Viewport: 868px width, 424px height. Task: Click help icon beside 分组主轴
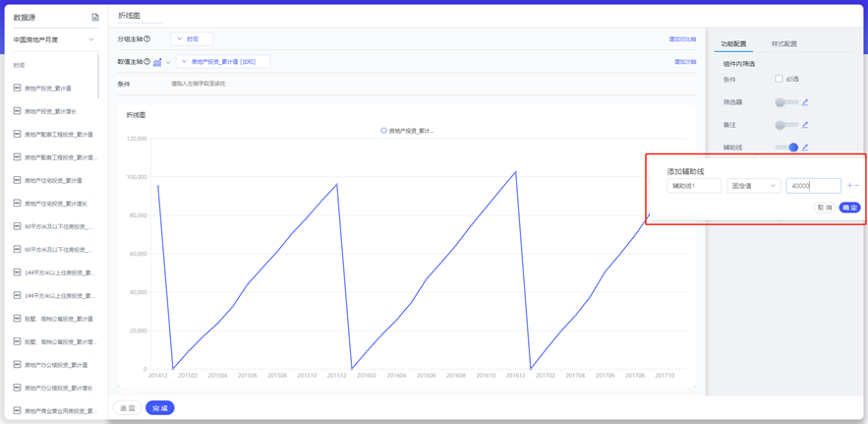click(147, 39)
